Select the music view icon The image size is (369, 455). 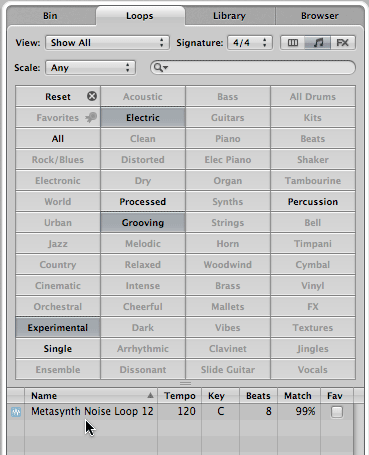point(318,43)
